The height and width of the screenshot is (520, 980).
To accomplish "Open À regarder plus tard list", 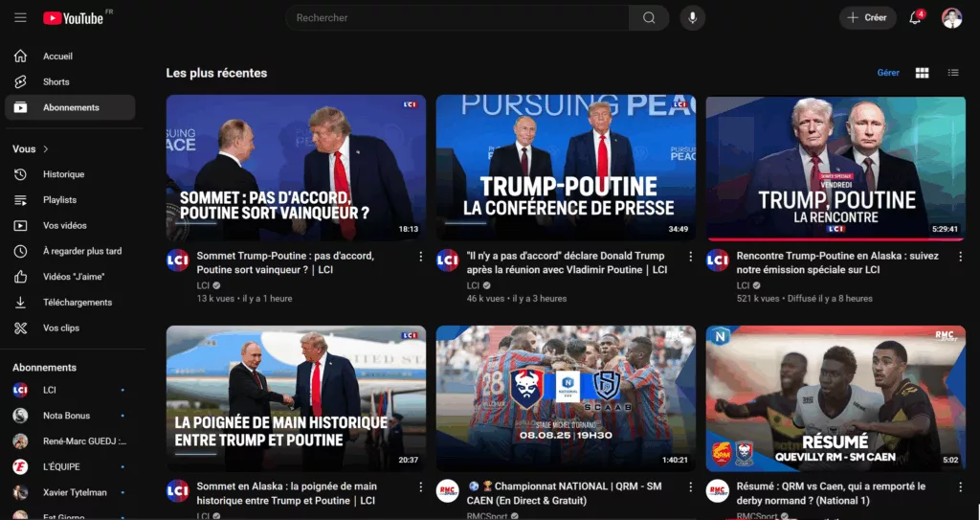I will click(x=70, y=252).
